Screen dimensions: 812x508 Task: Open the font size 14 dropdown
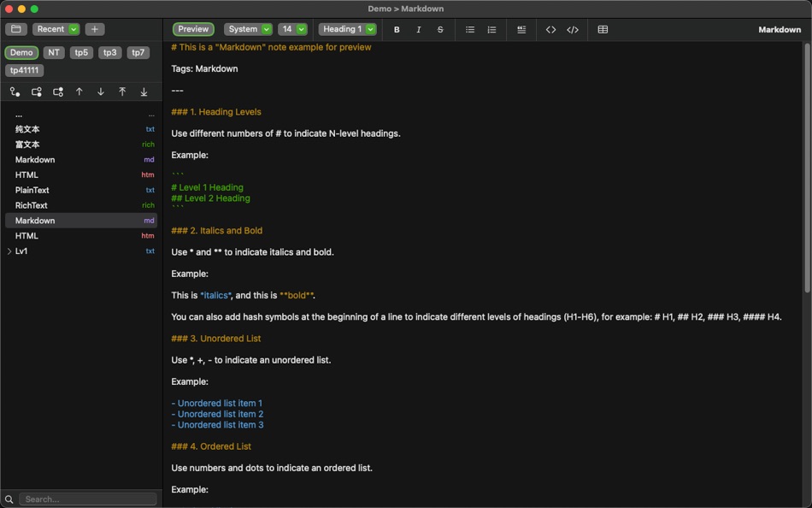click(x=292, y=29)
